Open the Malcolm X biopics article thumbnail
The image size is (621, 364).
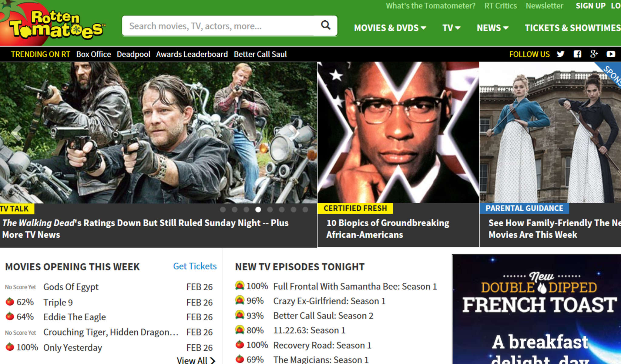pyautogui.click(x=398, y=132)
